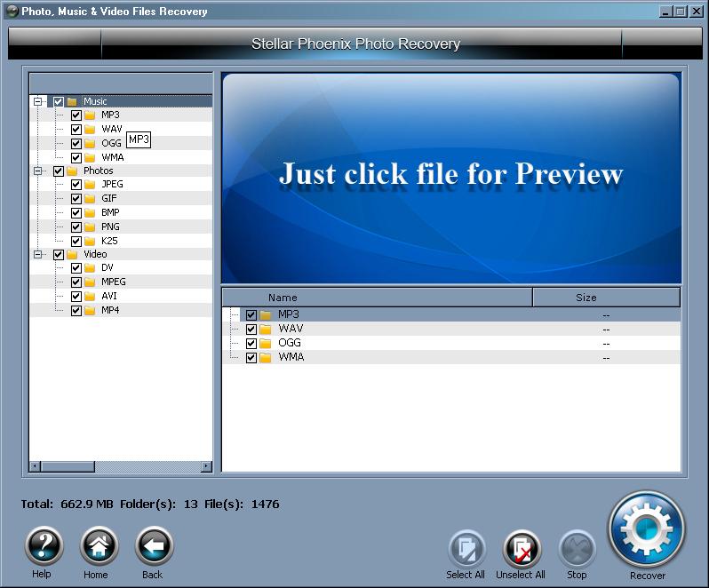This screenshot has width=709, height=588.
Task: Go to the Home screen icon
Action: (99, 546)
